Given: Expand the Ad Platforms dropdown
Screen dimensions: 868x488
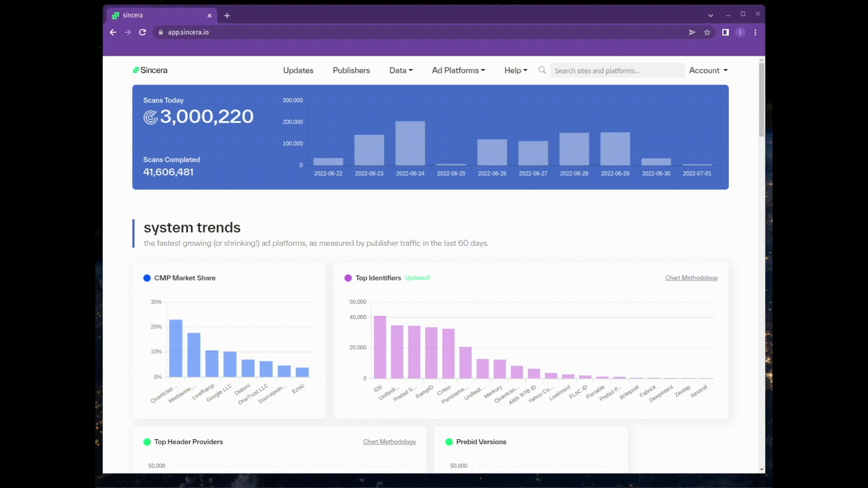Looking at the screenshot, I should point(458,70).
